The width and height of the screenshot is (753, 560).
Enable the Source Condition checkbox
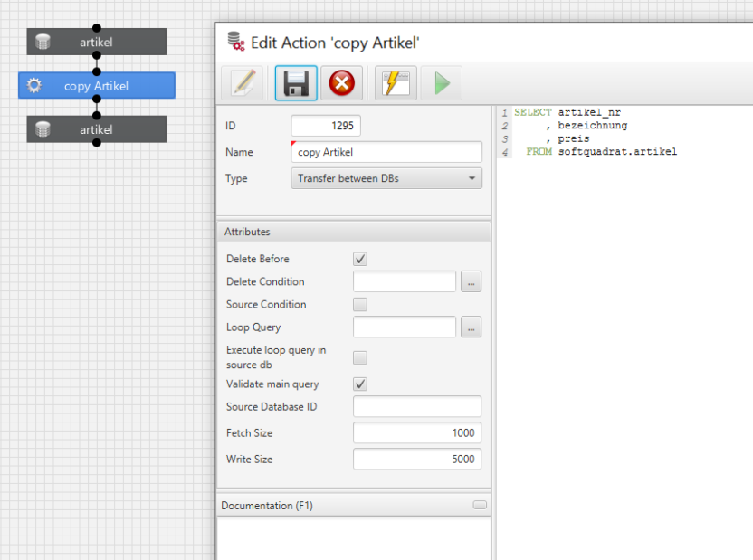(x=360, y=304)
